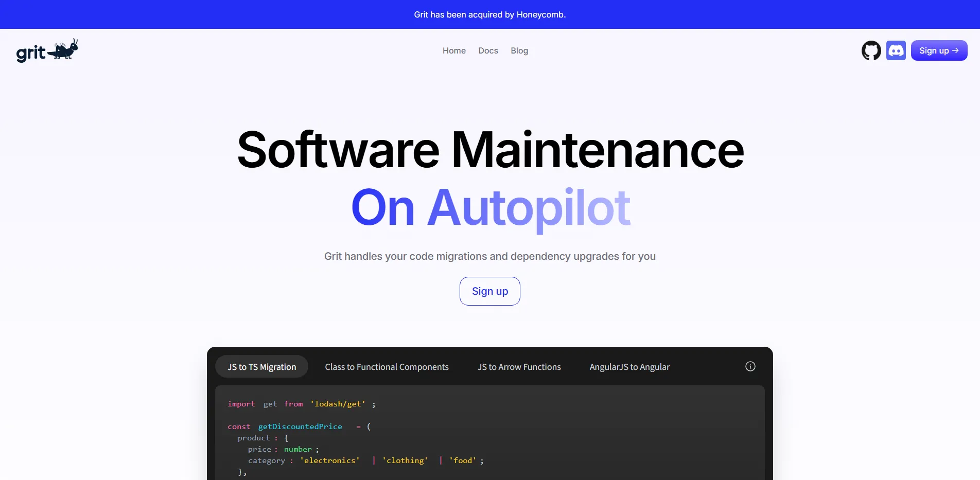This screenshot has height=480, width=980.
Task: Open the Honeycomb acquisition announcement banner
Action: coord(489,14)
